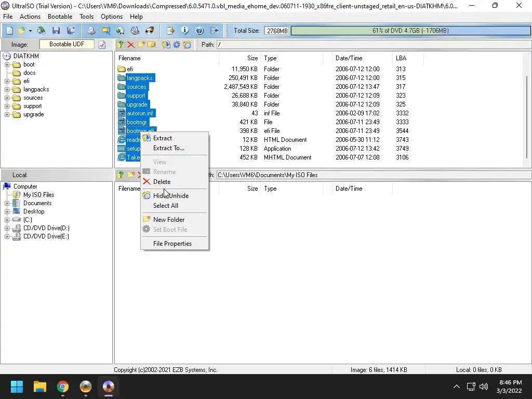Click the image Path input field
This screenshot has width=532, height=399.
[x=374, y=45]
